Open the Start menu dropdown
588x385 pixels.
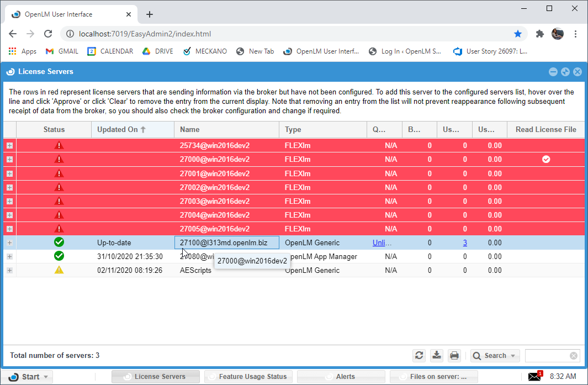[x=30, y=377]
